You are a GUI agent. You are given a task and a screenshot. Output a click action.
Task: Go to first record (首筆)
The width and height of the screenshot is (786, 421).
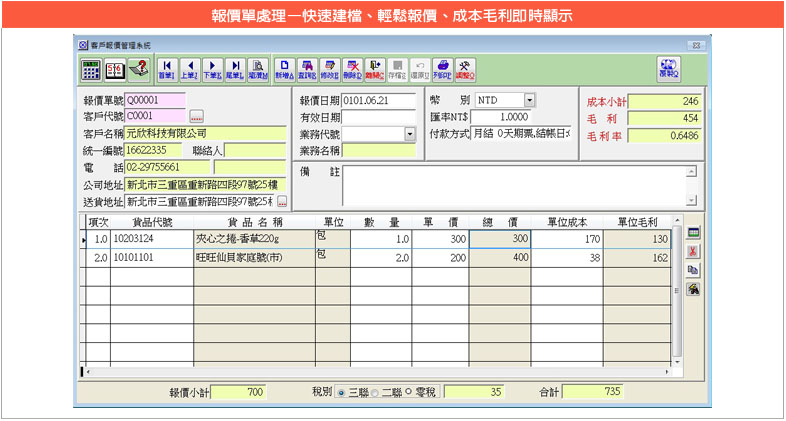click(x=166, y=69)
